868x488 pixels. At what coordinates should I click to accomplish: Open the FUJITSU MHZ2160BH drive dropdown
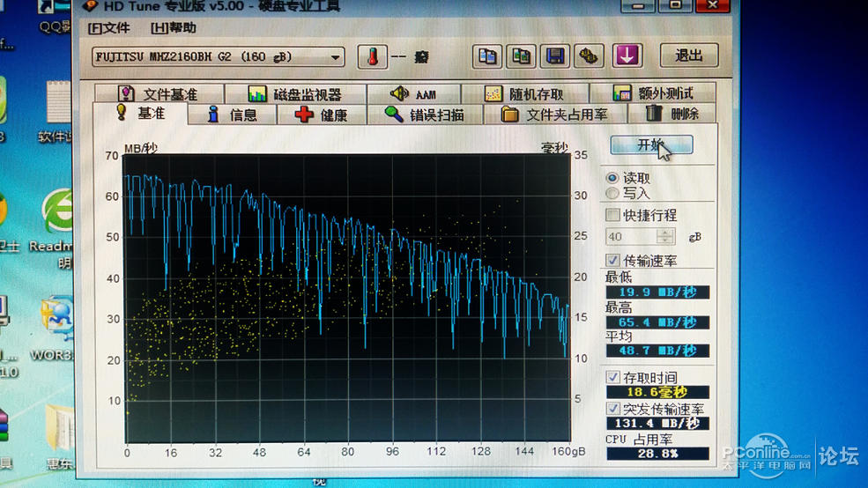click(x=219, y=57)
